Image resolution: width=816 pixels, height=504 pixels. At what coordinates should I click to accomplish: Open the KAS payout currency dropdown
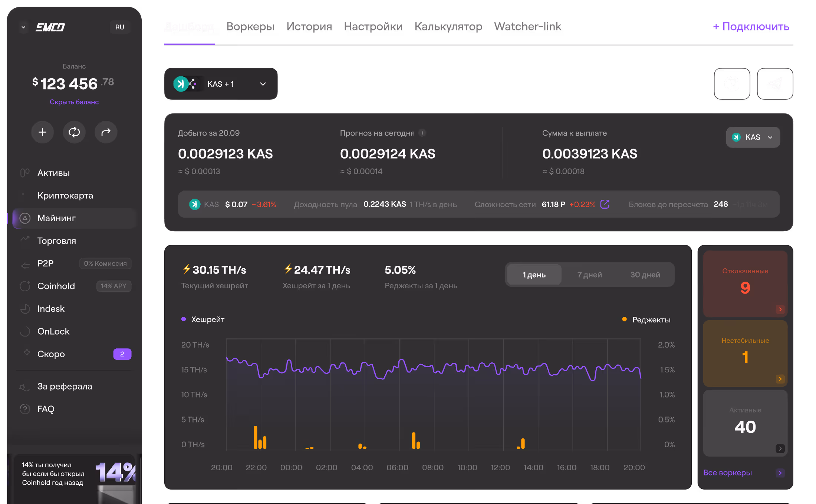coord(753,137)
